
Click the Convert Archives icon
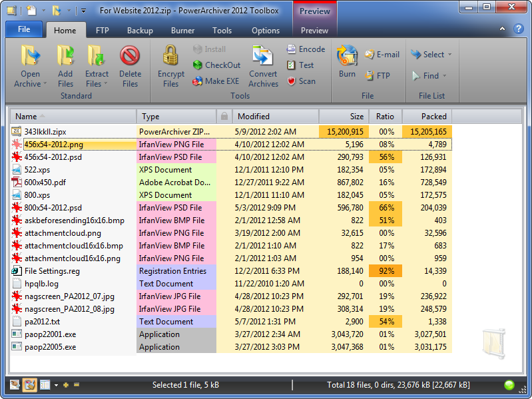(x=262, y=55)
